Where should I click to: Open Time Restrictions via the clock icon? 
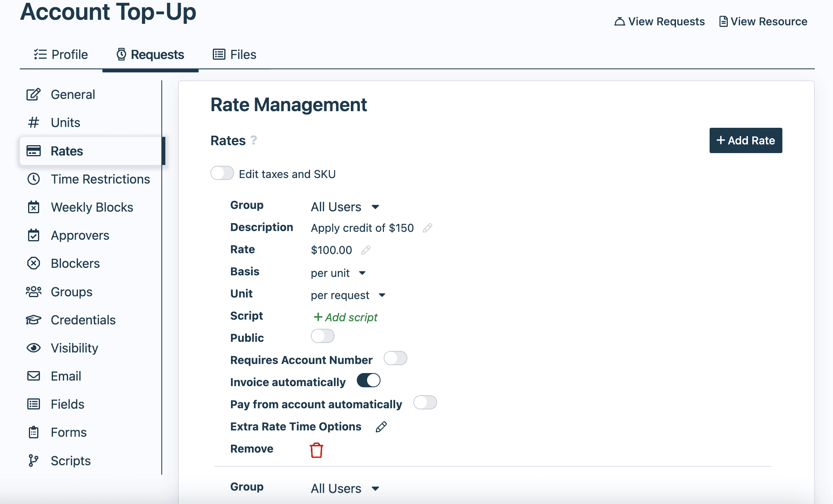34,179
